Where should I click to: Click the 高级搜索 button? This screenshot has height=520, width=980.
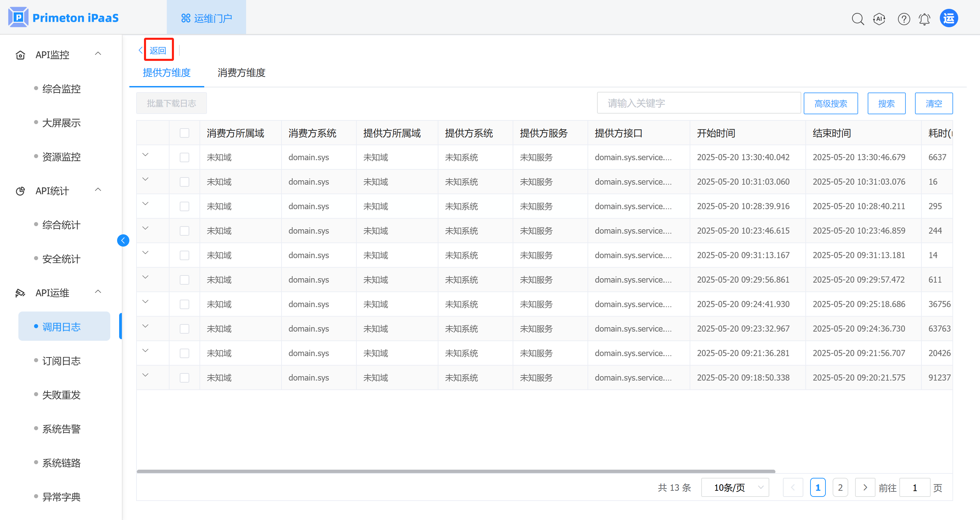(831, 103)
